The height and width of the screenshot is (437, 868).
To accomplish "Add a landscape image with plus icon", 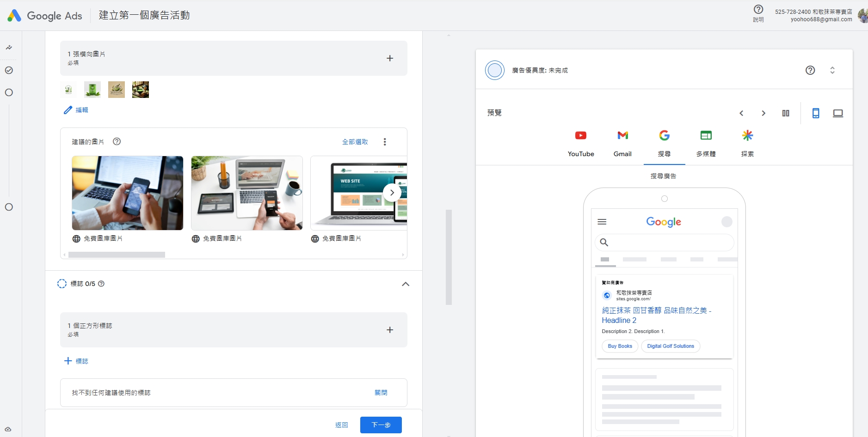I will coord(390,58).
